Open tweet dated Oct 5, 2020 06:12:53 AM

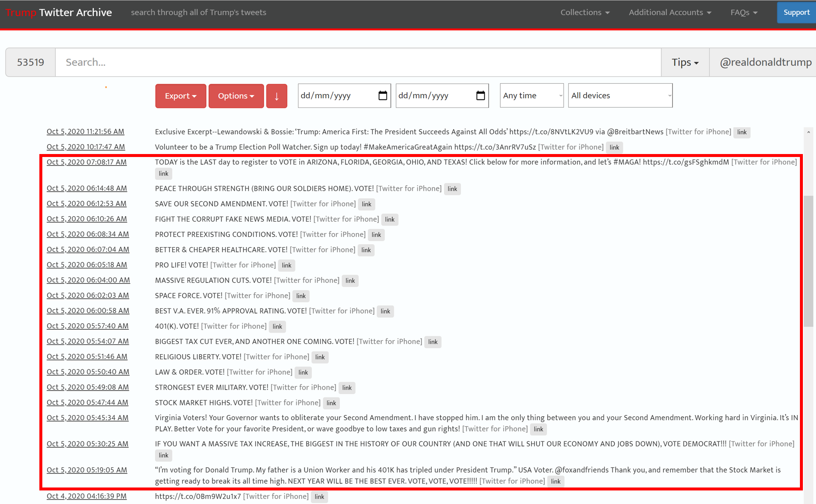[x=86, y=204]
